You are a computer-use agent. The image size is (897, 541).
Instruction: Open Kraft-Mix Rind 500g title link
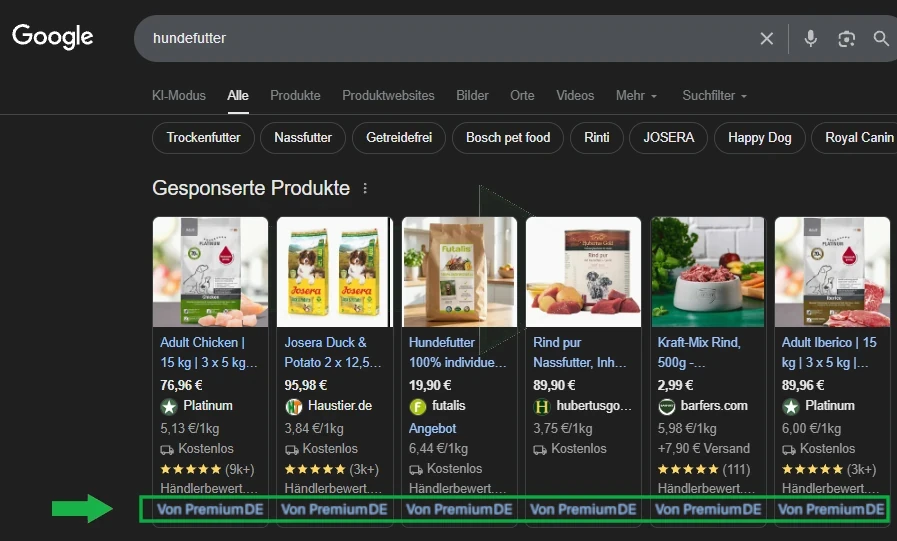(x=699, y=352)
